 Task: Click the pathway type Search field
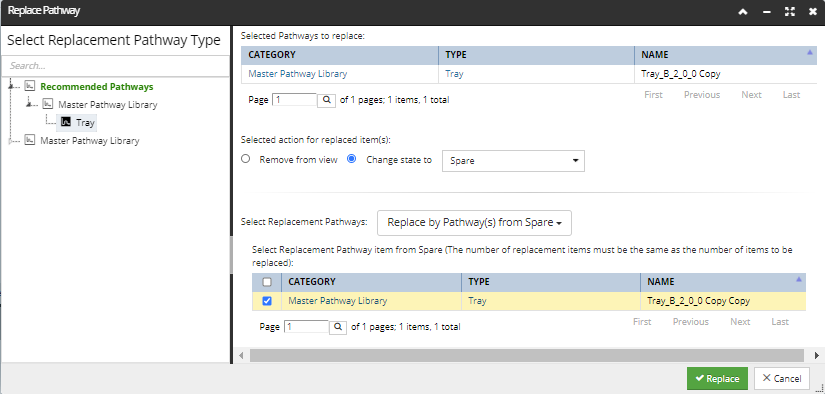[115, 66]
